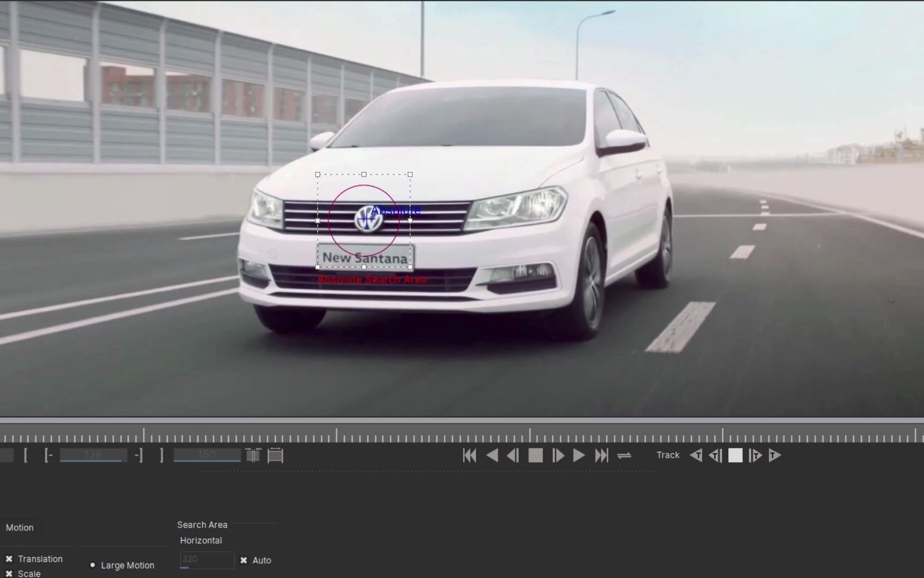
Task: Track backwards one frame
Action: 715,455
